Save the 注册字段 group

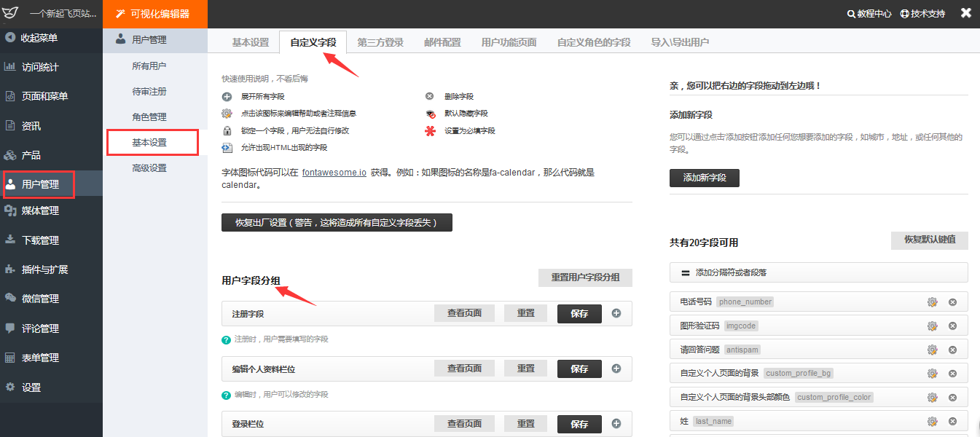coord(579,314)
